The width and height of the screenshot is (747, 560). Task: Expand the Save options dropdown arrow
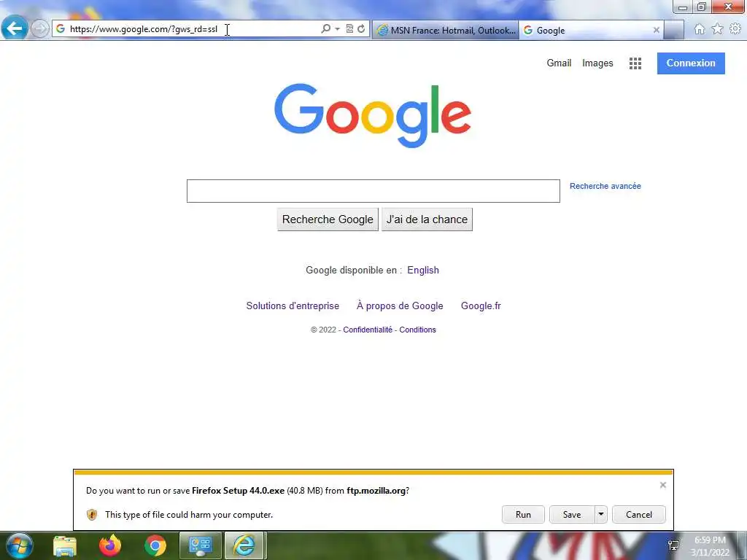601,514
